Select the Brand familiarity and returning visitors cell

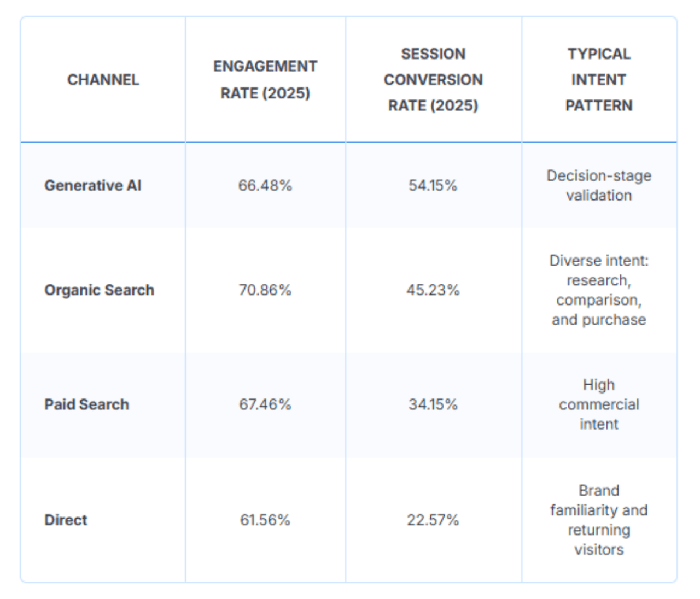point(599,520)
